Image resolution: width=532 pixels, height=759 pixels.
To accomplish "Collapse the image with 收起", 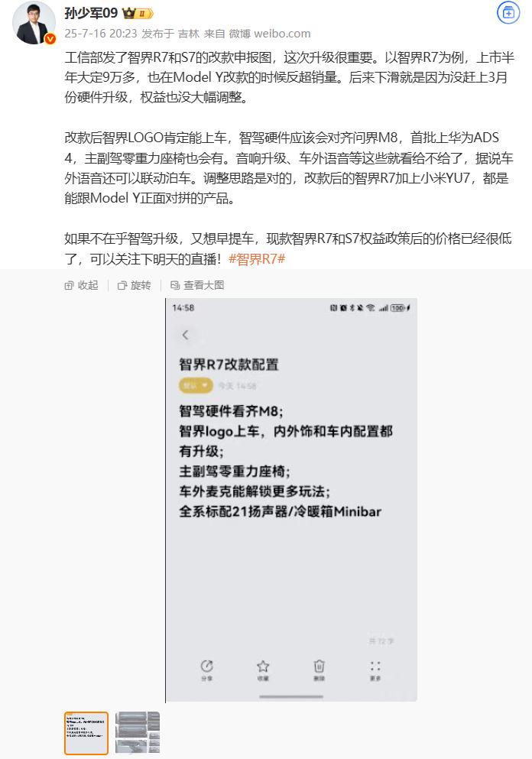I will pos(81,285).
